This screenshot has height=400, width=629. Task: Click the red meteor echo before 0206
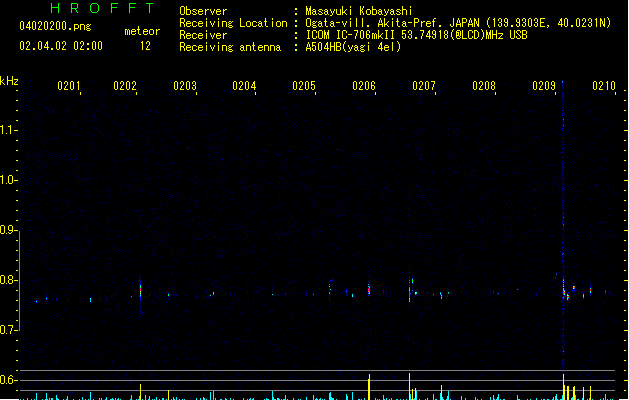pyautogui.click(x=369, y=289)
